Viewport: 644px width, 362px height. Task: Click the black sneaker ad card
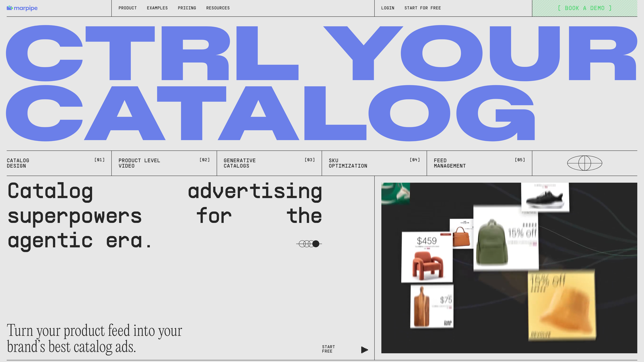(x=545, y=197)
